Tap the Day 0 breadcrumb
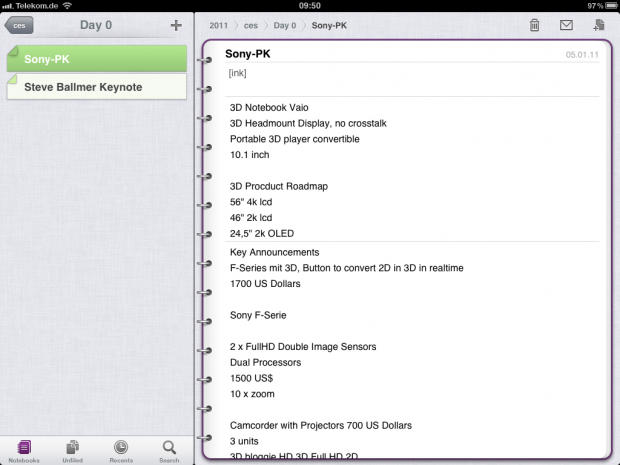The height and width of the screenshot is (465, 620). tap(285, 25)
